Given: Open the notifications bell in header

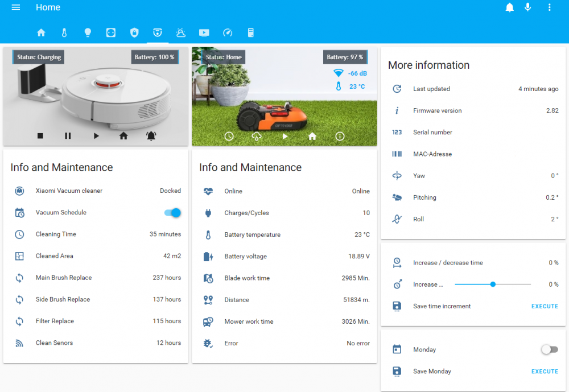Looking at the screenshot, I should 510,7.
